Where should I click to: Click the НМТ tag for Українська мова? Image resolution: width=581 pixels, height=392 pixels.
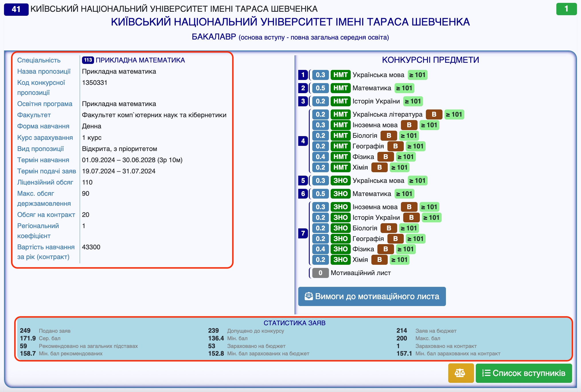pos(340,75)
